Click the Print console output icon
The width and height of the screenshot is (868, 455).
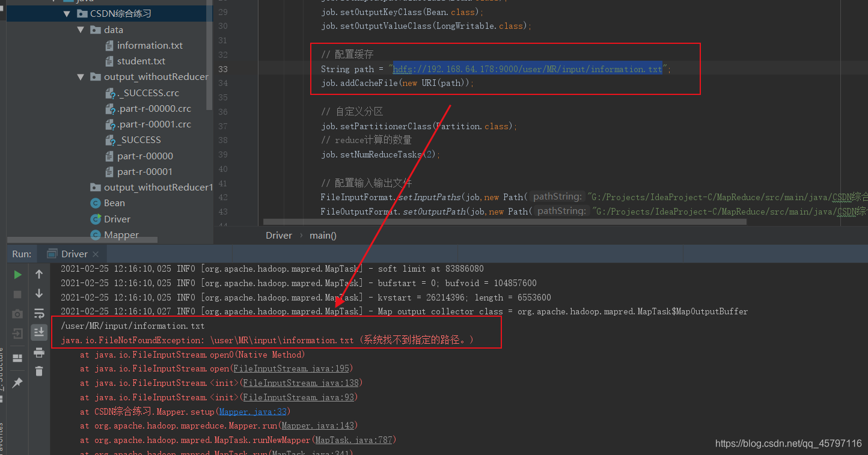click(x=39, y=352)
